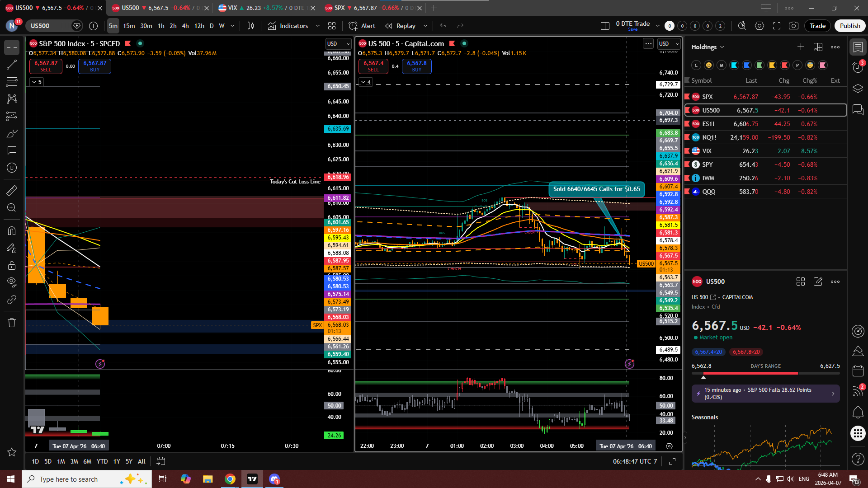Select the 15m timeframe
868x488 pixels.
point(129,26)
